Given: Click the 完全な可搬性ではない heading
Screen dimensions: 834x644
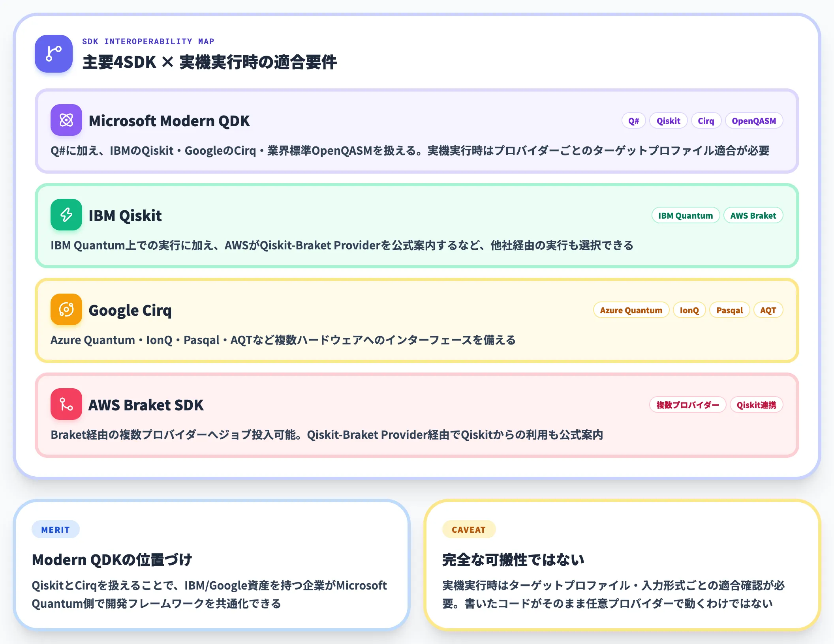Looking at the screenshot, I should (x=513, y=560).
